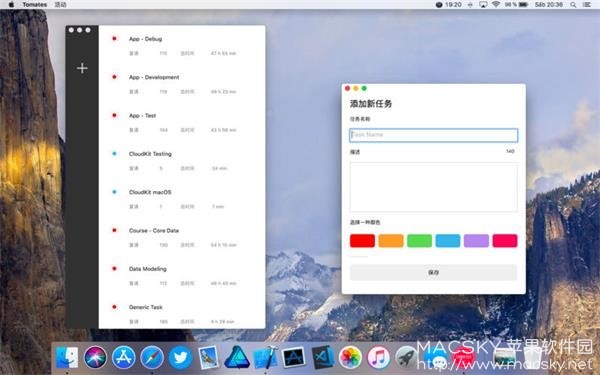
Task: Launch Affinity Designer from the dock
Action: (237, 357)
